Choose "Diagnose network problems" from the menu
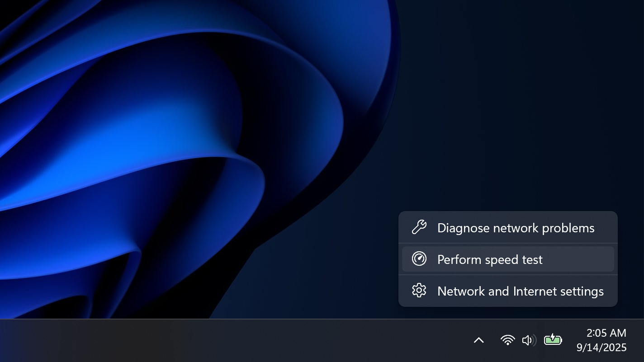The height and width of the screenshot is (362, 644). coord(516,228)
